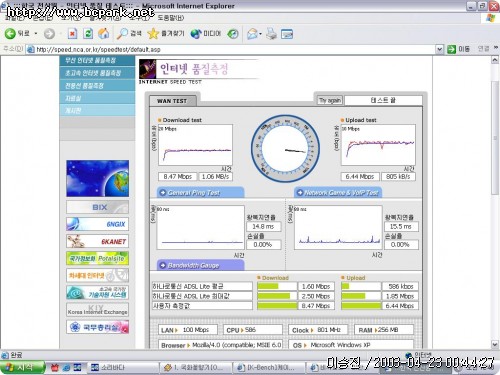Open Help menu 도움말(H)
Image resolution: width=500 pixels, height=375 pixels.
coord(170,17)
